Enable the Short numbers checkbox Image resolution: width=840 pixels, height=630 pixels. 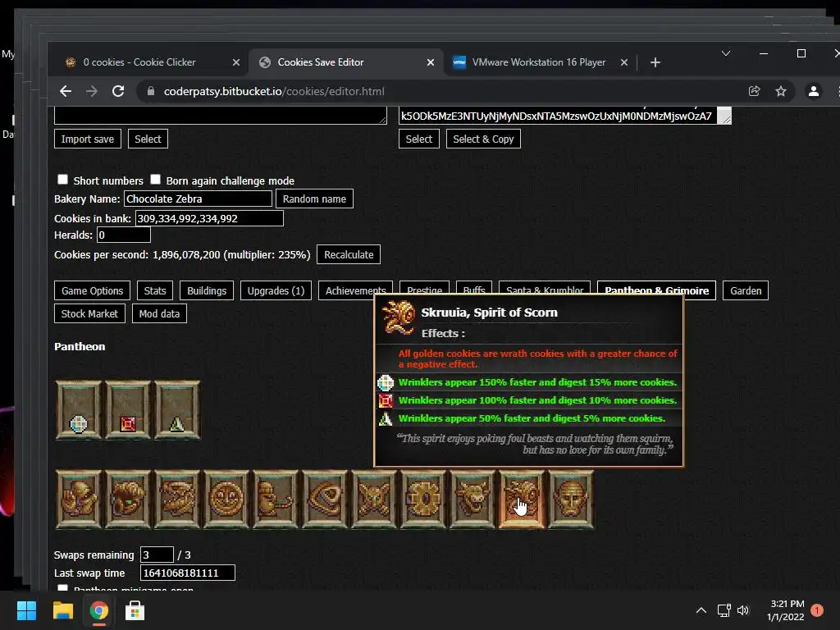point(62,180)
